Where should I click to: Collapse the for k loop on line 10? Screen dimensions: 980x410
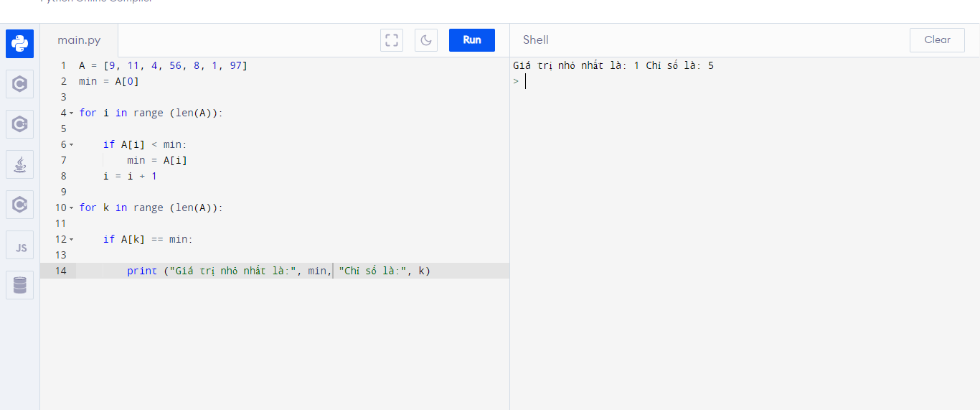(x=71, y=208)
